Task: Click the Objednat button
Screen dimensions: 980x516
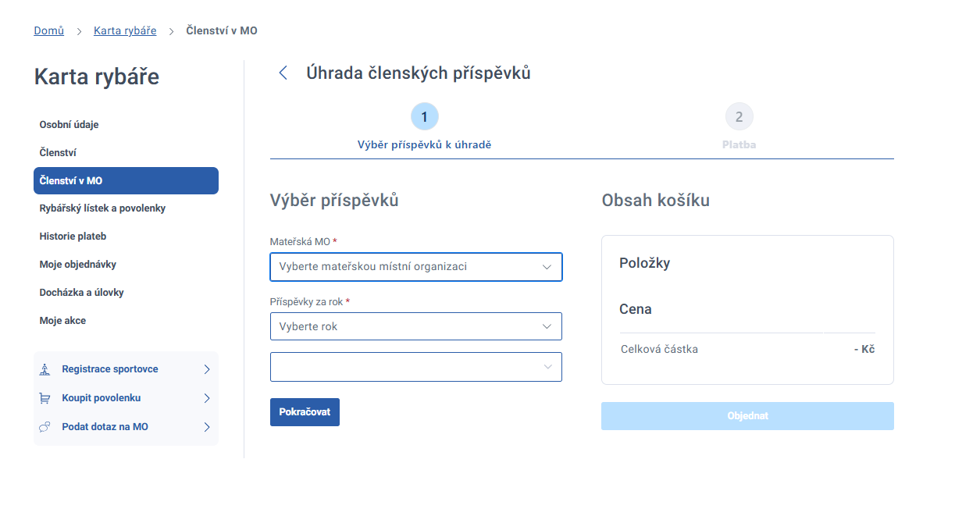Action: coord(747,416)
